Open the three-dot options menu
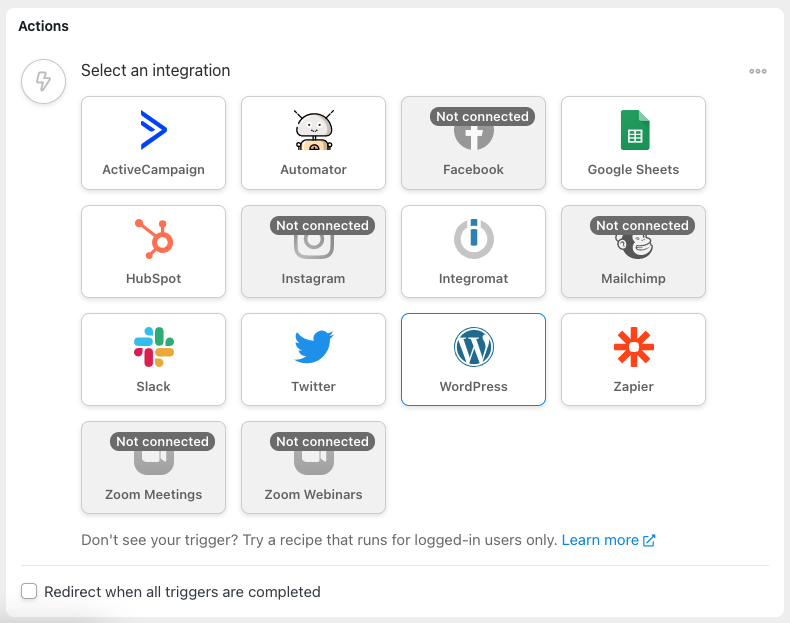 [758, 71]
